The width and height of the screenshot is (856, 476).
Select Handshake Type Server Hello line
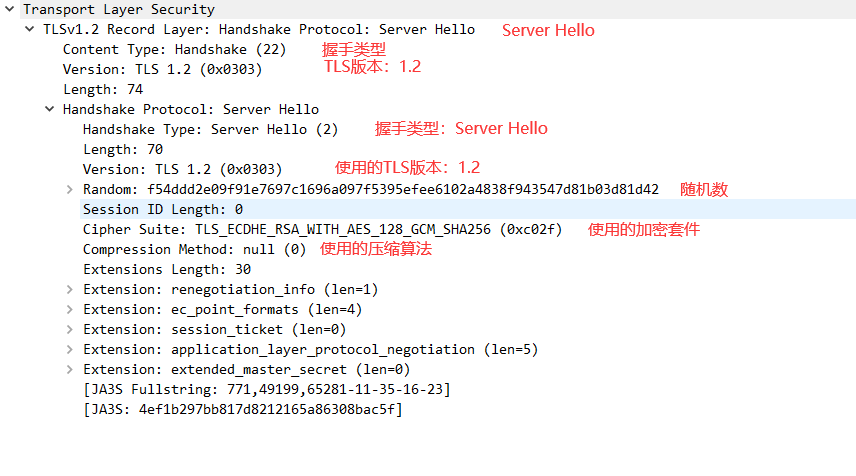click(x=210, y=129)
